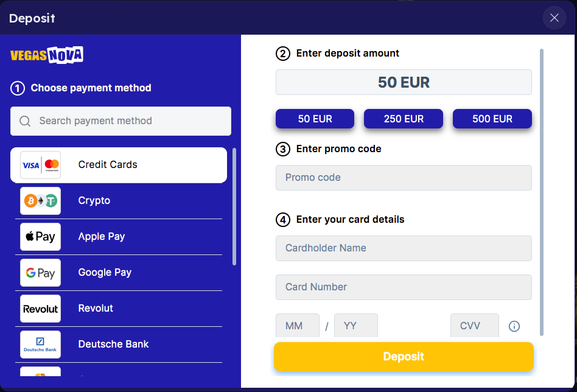This screenshot has height=392, width=577.
Task: Select the 50 EUR preset amount
Action: [315, 119]
